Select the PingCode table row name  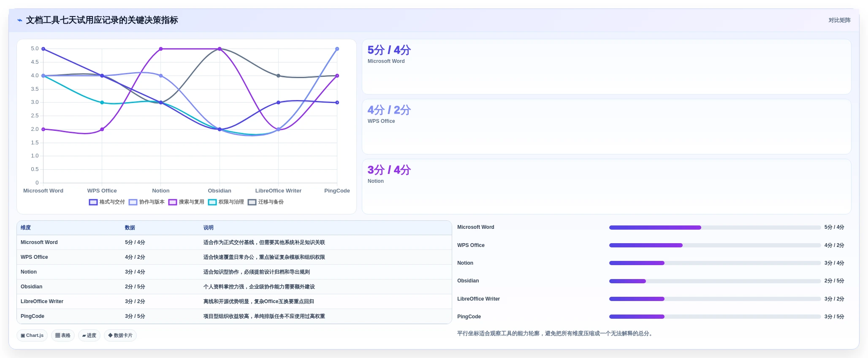33,316
